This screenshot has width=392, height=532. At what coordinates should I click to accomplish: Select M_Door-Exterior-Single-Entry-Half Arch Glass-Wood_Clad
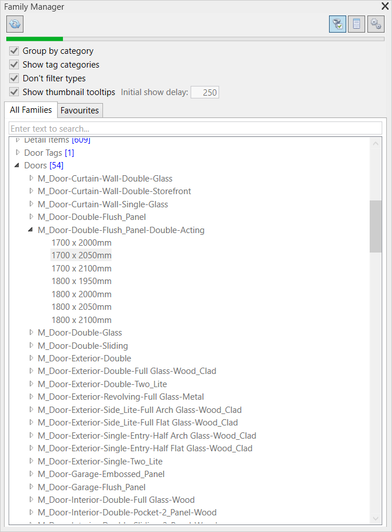147,436
